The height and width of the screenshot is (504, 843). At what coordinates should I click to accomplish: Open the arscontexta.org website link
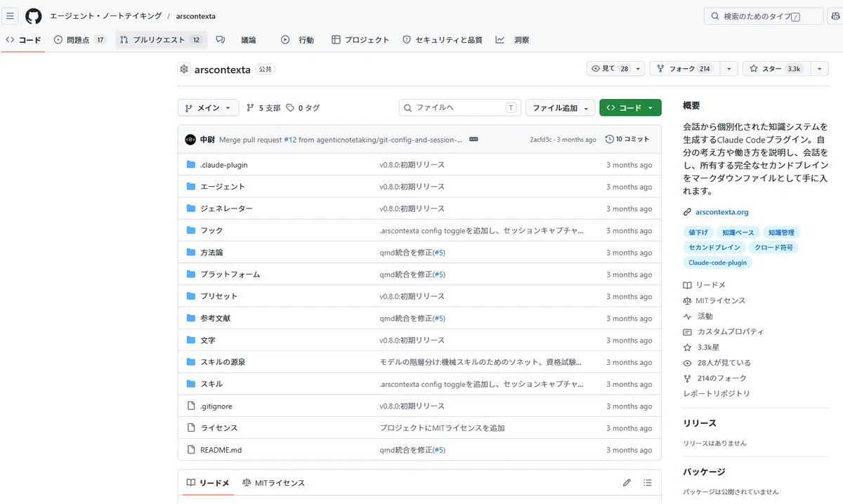click(721, 212)
